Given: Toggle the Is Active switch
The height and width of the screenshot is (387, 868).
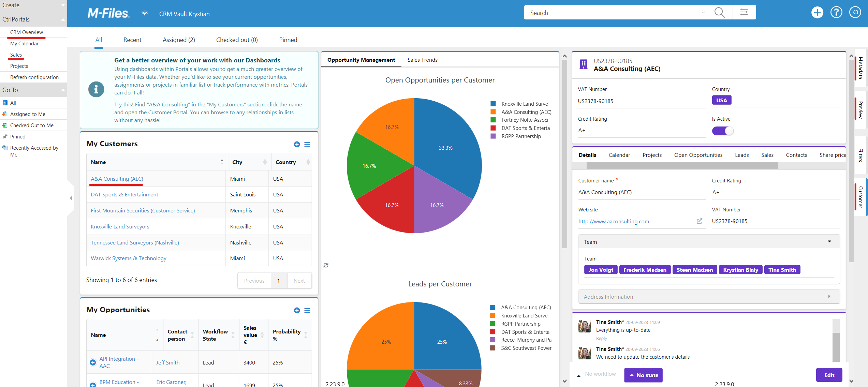Looking at the screenshot, I should (722, 131).
